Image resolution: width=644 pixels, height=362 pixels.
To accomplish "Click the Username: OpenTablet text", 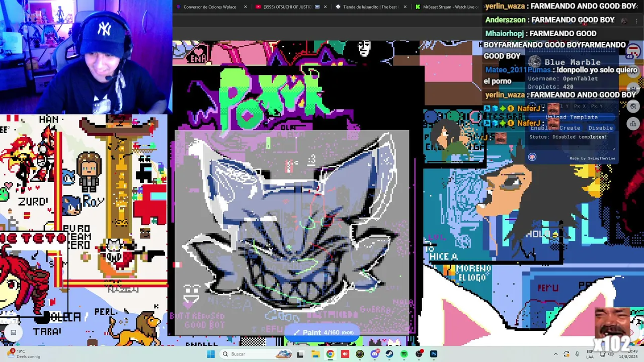I will click(563, 78).
